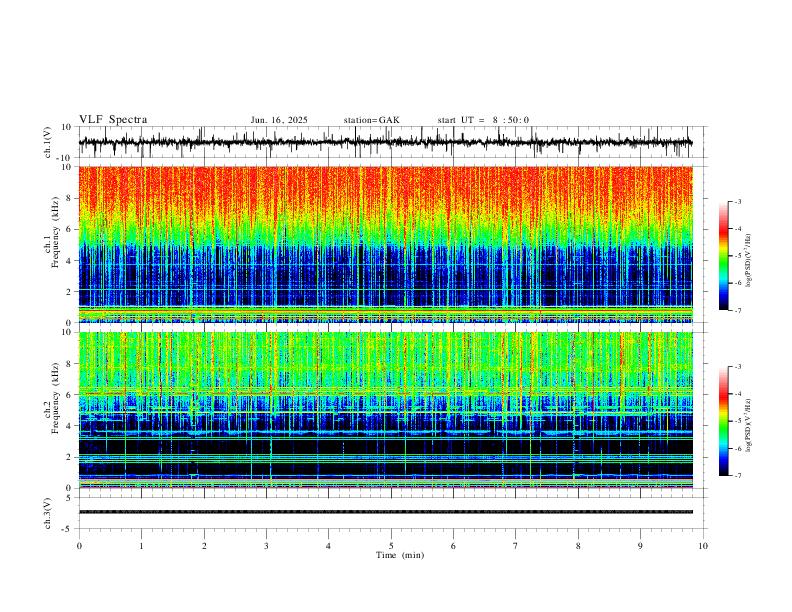Screen dimensions: 792x612
Task: Click the ch.3 flat signal trace
Action: [385, 512]
